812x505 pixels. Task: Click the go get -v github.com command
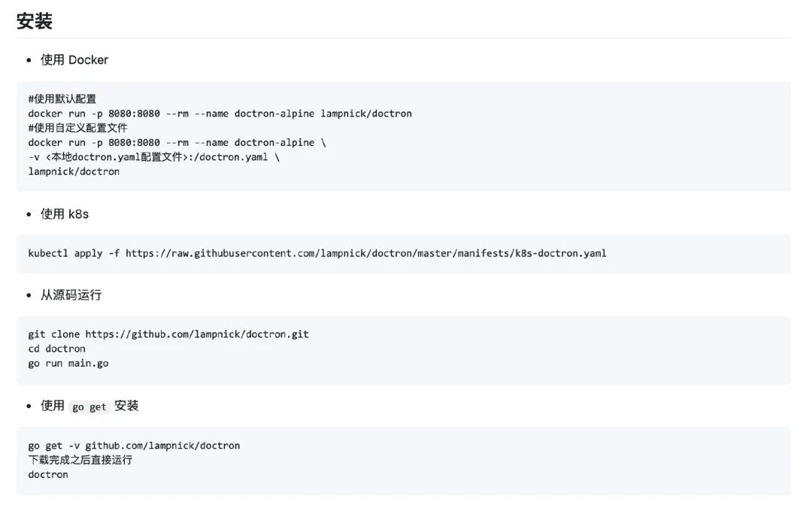pos(134,446)
